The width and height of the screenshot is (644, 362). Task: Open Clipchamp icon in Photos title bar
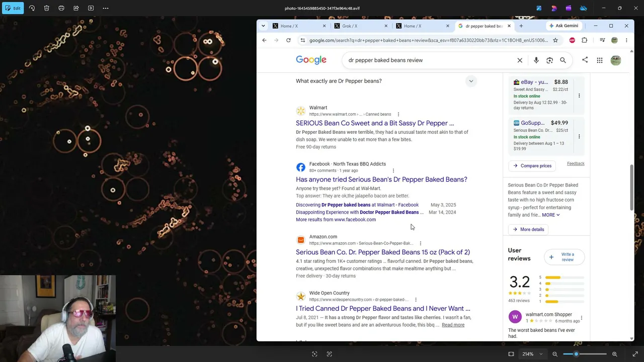[x=569, y=8]
